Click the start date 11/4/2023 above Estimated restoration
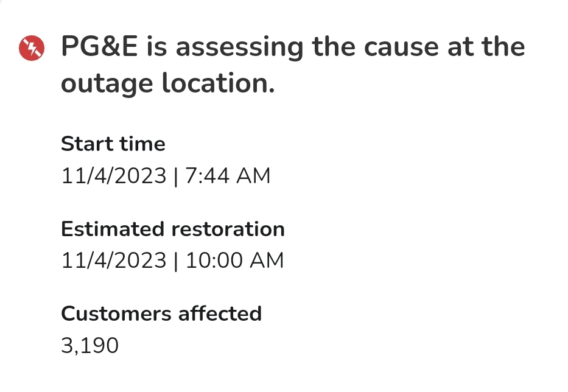Viewport: 568px width, 392px height. click(114, 176)
